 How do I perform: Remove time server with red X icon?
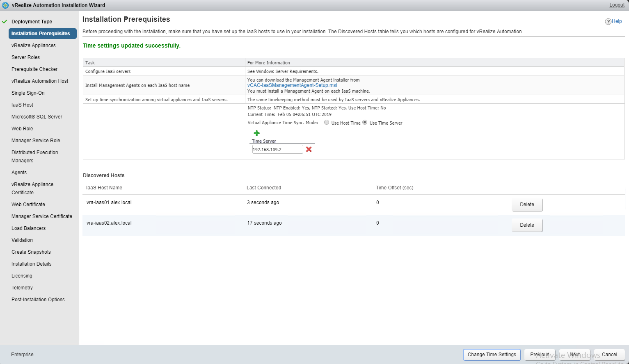click(309, 150)
